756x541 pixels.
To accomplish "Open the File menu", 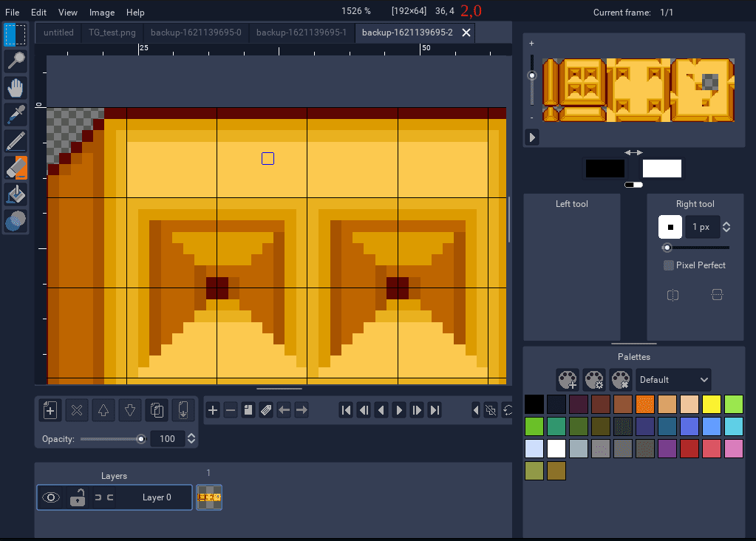I will click(12, 13).
